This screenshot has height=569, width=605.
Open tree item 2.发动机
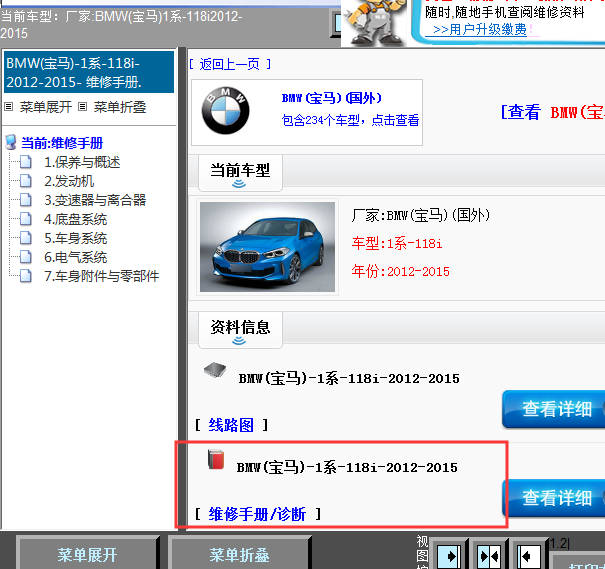(x=69, y=181)
